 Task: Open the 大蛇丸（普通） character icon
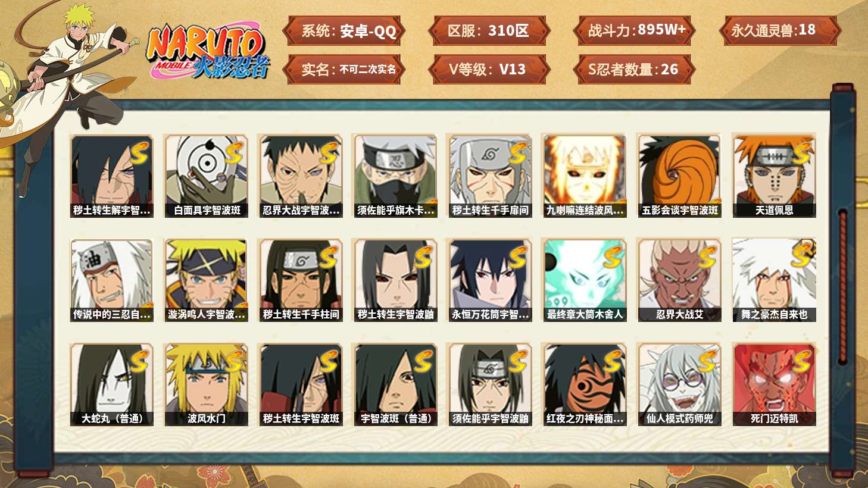(112, 384)
